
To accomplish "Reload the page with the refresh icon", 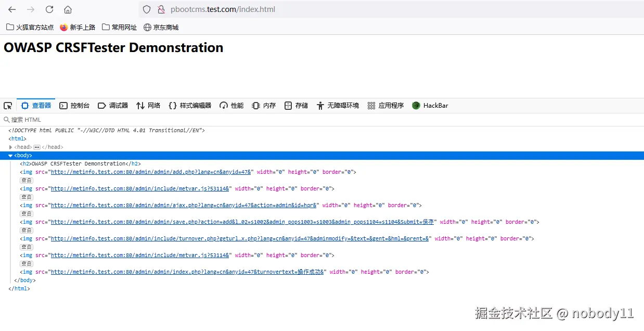I will tap(49, 9).
